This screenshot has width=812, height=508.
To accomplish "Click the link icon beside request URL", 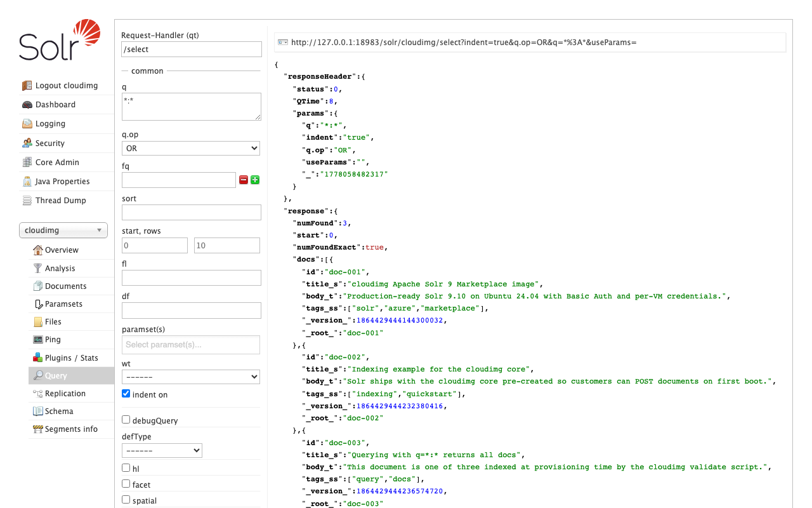I will [x=283, y=42].
